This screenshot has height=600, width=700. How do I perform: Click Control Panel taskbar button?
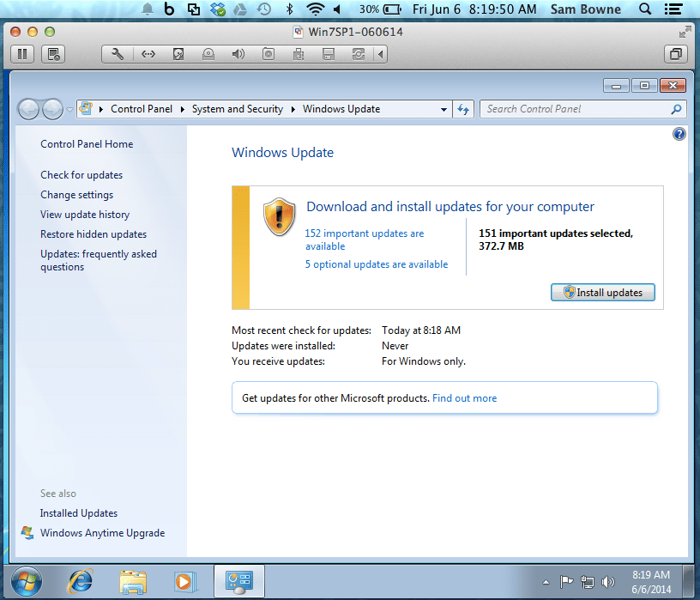pos(239,582)
